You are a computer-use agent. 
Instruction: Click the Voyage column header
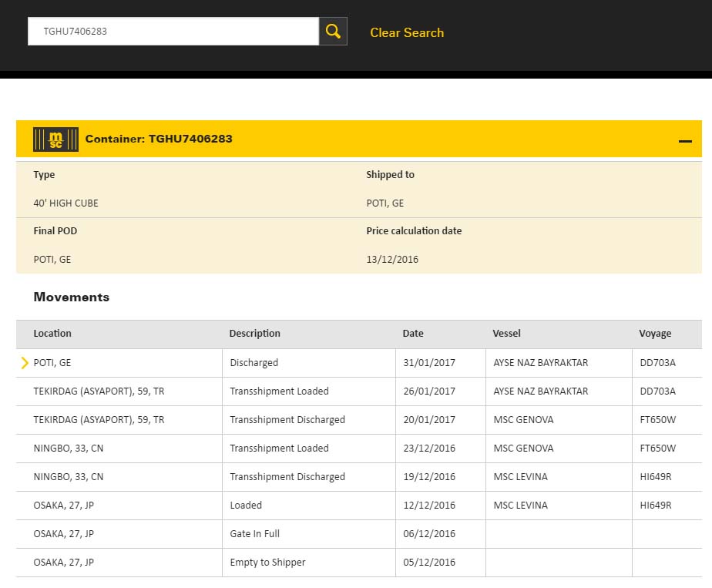pos(655,334)
